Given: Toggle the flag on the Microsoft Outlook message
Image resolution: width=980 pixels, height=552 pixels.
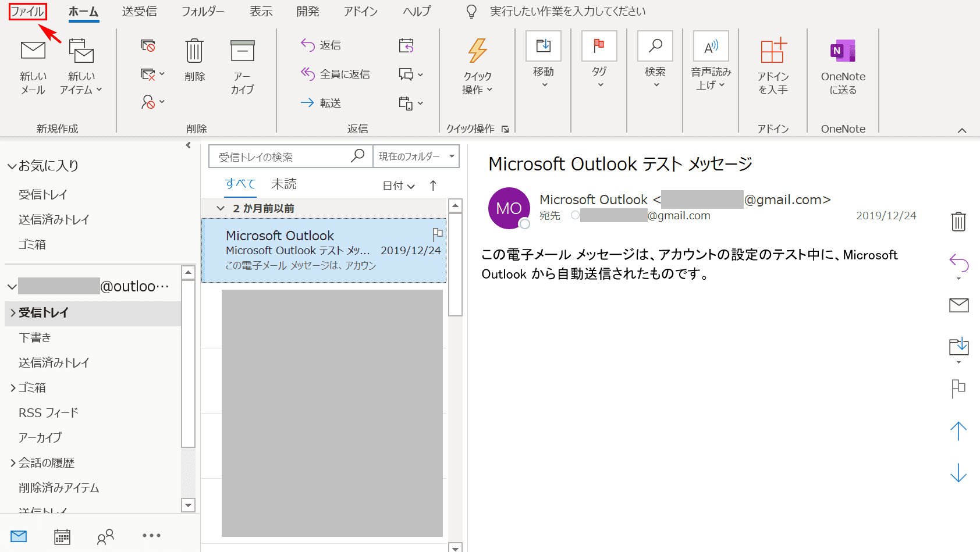Looking at the screenshot, I should click(x=438, y=234).
